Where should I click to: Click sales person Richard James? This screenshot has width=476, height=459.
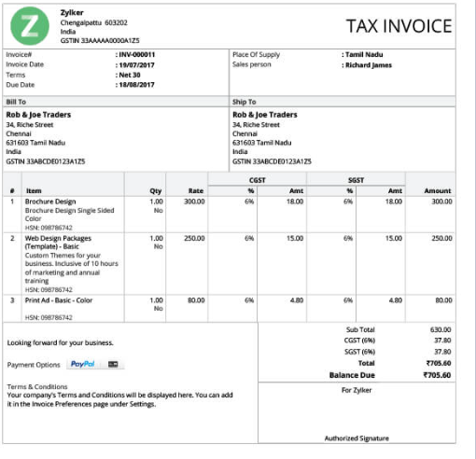pyautogui.click(x=369, y=65)
